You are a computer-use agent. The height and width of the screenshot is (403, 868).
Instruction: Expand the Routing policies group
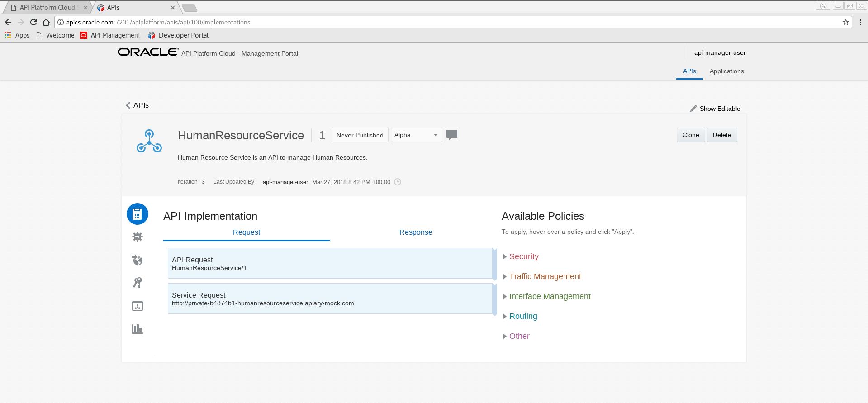pyautogui.click(x=523, y=316)
